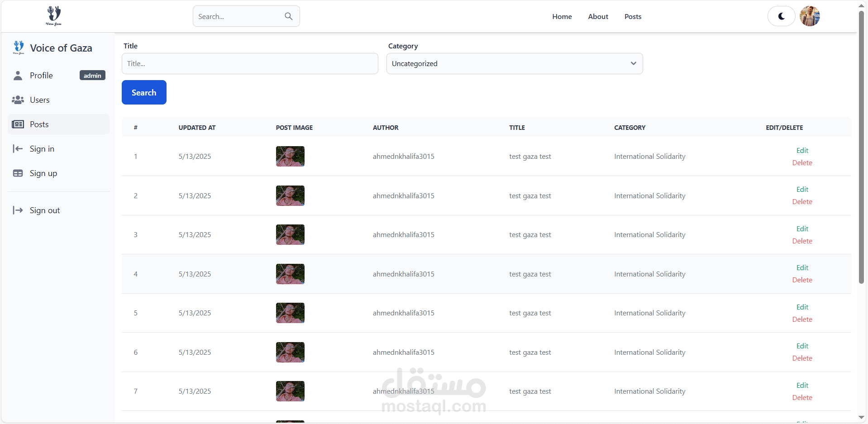Open post image thumbnail in row 2

[290, 195]
